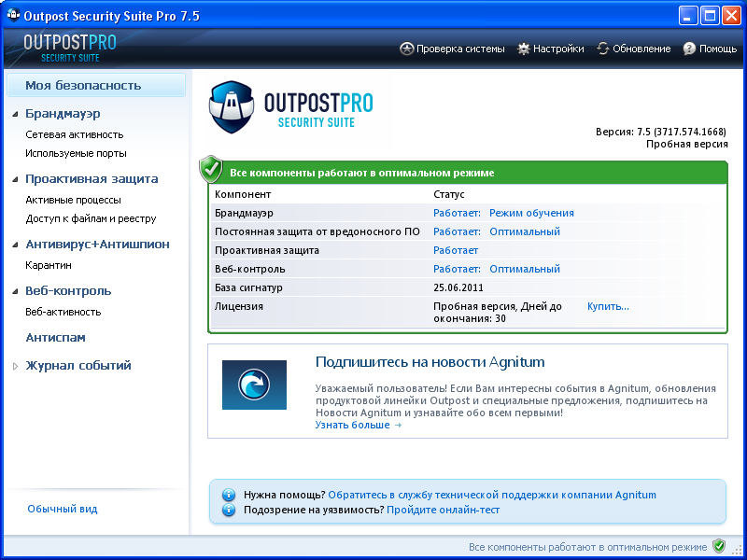Click Работает link in Веб-контроль row
747x560 pixels.
pyautogui.click(x=457, y=269)
